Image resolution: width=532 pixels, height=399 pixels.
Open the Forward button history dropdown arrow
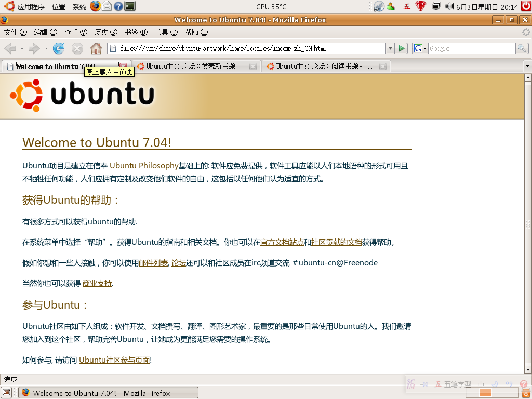(x=46, y=48)
